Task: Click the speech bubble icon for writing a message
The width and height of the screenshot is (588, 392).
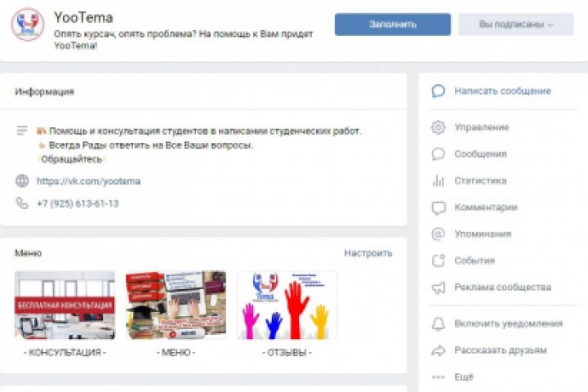Action: [438, 91]
